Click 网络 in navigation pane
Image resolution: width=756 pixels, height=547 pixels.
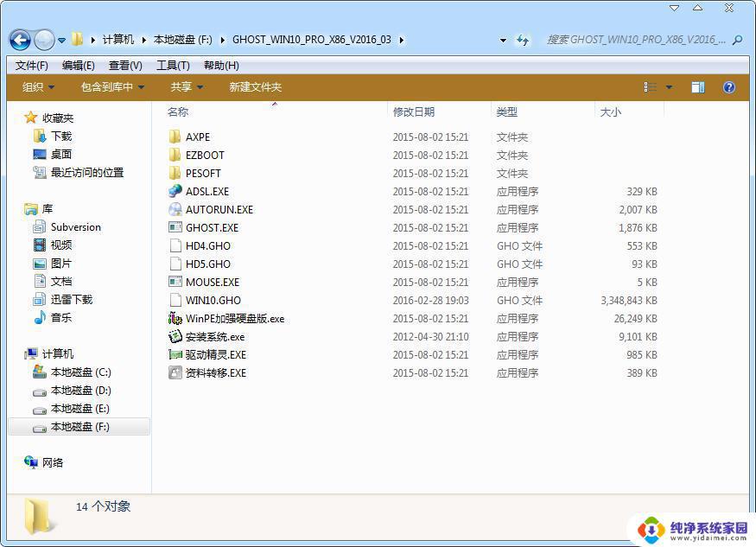pos(53,463)
